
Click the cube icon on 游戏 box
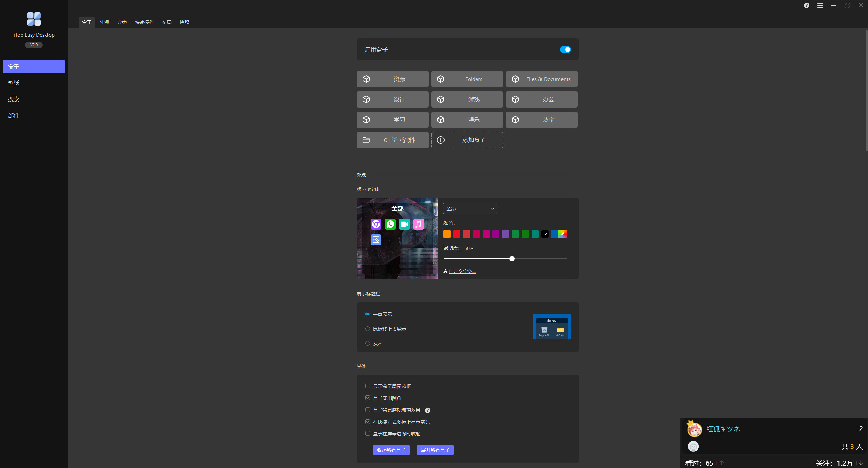[x=440, y=99]
